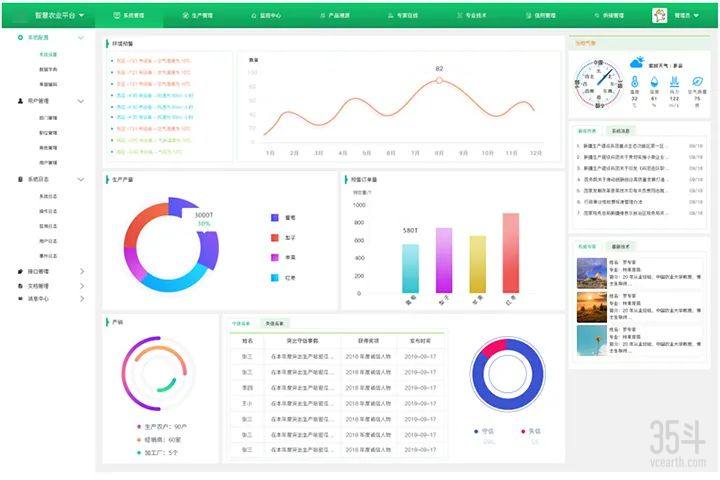Image resolution: width=720 pixels, height=480 pixels.
Task: Click the admin avatar in top bar
Action: [x=659, y=16]
